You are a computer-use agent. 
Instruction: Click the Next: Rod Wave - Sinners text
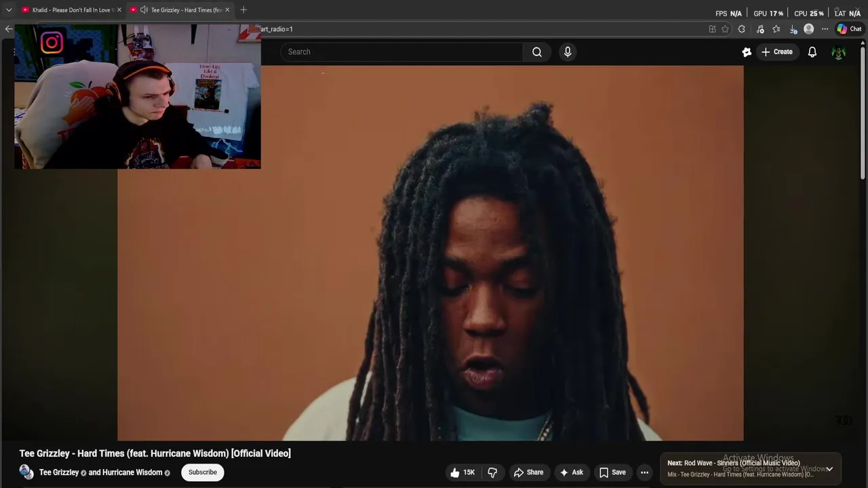(x=734, y=464)
